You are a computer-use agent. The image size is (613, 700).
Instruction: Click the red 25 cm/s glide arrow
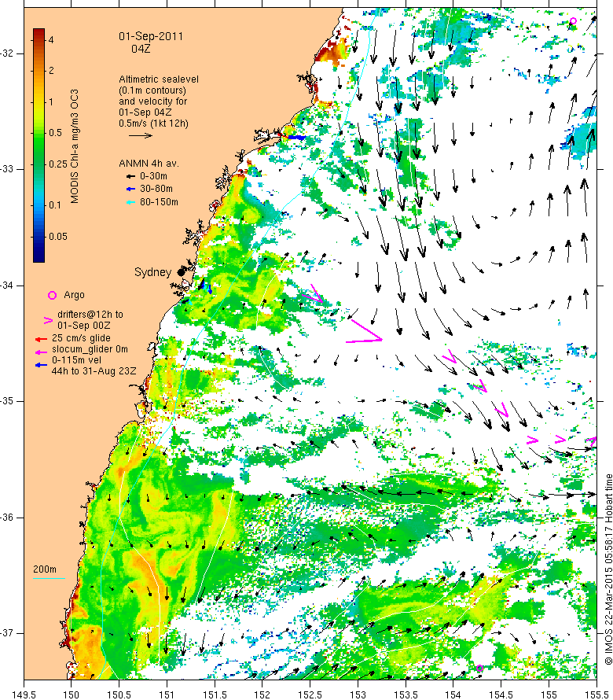pos(41,339)
